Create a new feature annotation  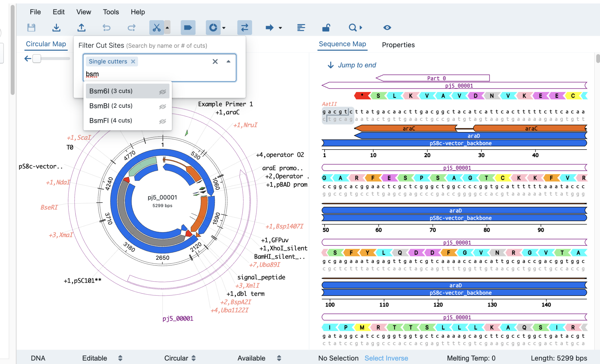coord(188,27)
